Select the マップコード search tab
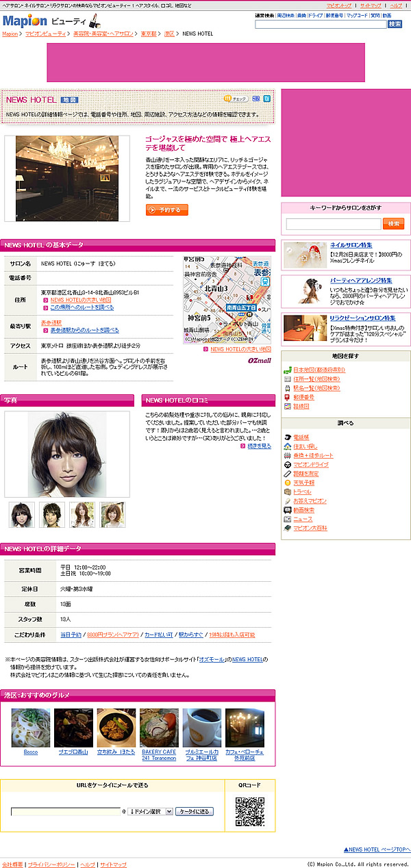The width and height of the screenshot is (411, 868). tap(357, 15)
